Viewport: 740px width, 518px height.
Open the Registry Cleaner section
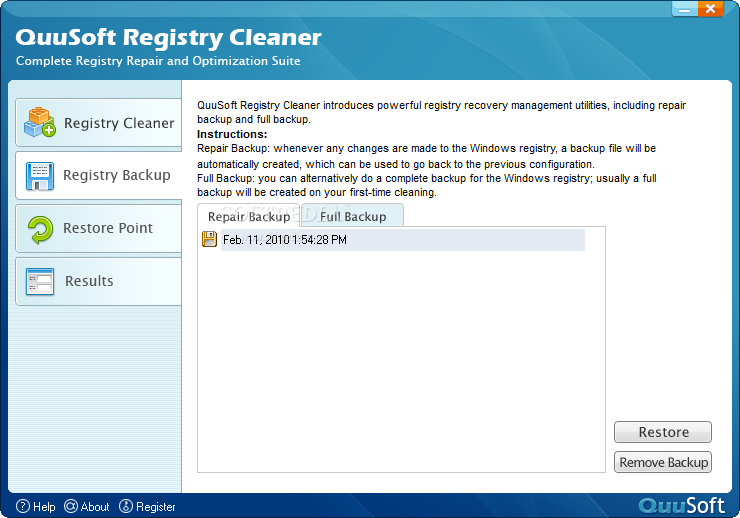[99, 123]
